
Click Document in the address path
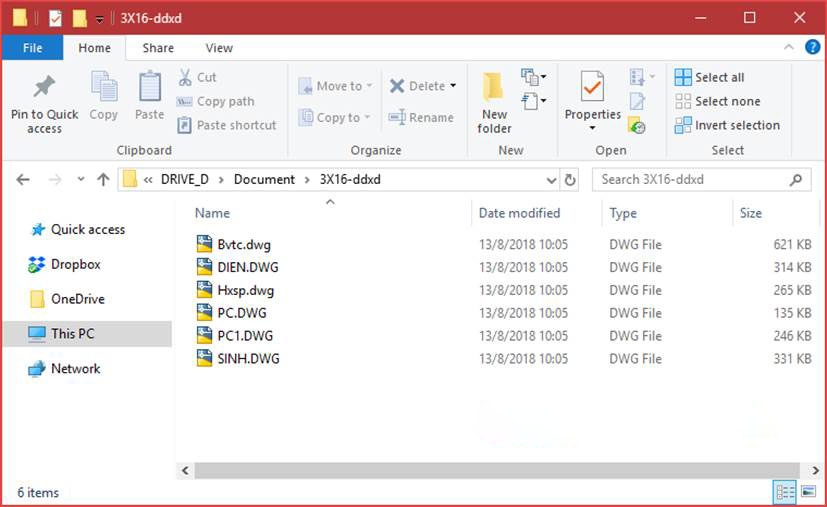click(x=264, y=179)
